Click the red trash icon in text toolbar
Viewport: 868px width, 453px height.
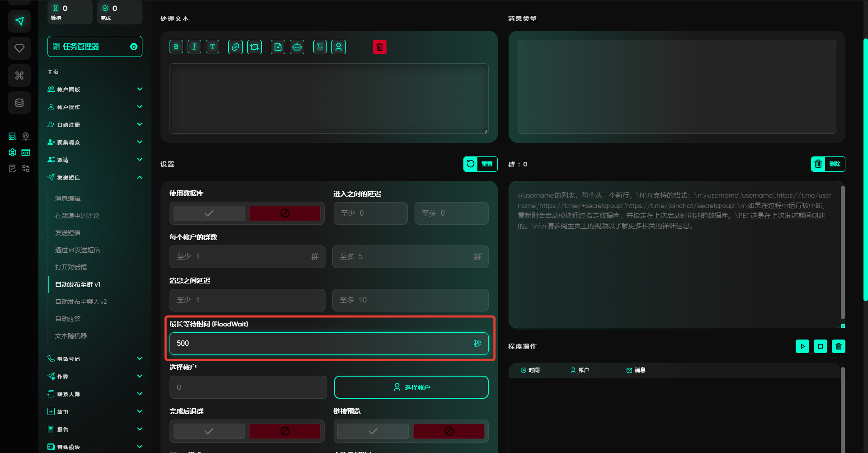pyautogui.click(x=380, y=47)
